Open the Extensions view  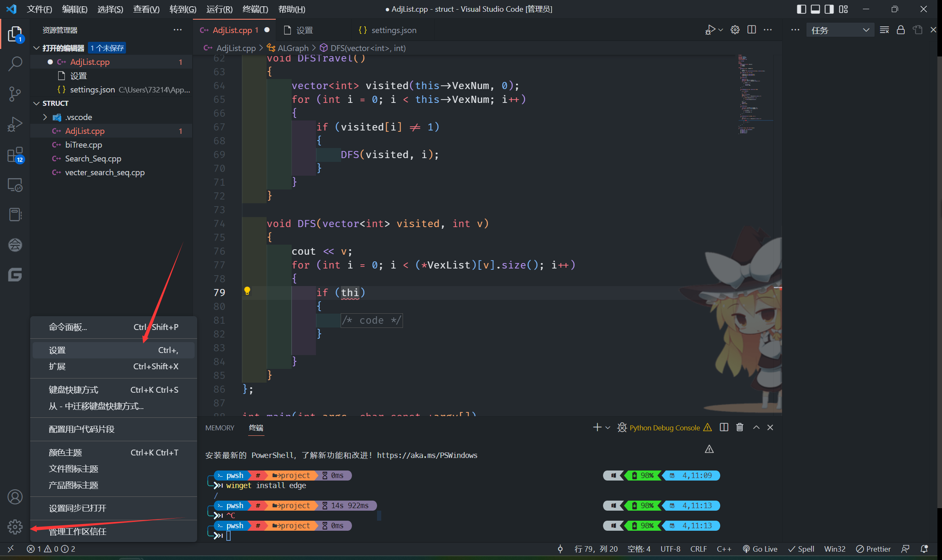coord(15,154)
